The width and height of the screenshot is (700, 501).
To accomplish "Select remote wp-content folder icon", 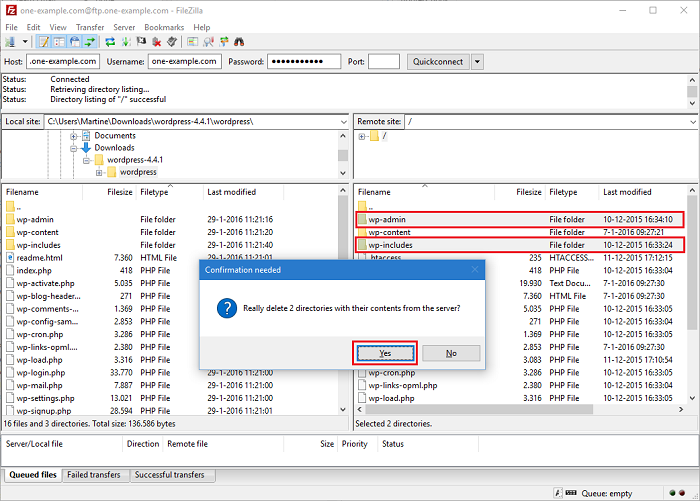I will coord(362,232).
